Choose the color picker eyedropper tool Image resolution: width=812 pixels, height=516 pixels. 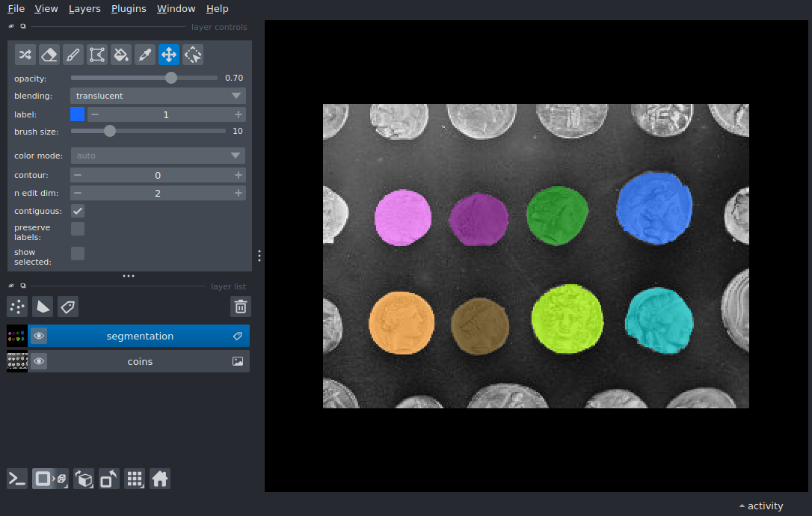click(x=144, y=55)
